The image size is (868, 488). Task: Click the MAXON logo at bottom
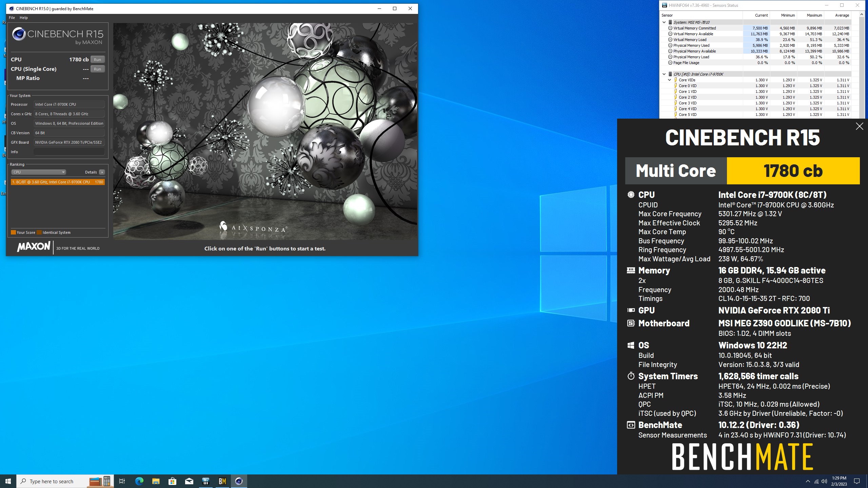point(34,247)
